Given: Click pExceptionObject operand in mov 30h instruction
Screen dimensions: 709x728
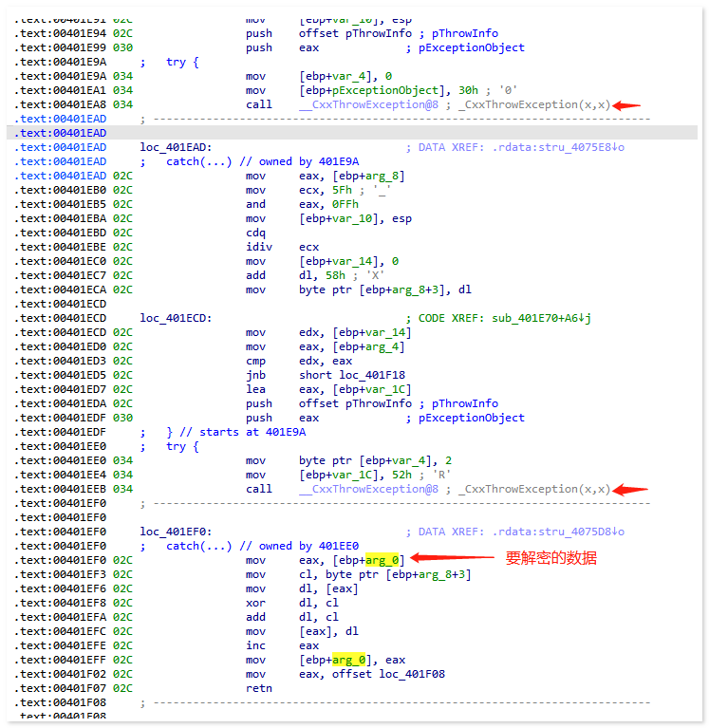Looking at the screenshot, I should (368, 90).
